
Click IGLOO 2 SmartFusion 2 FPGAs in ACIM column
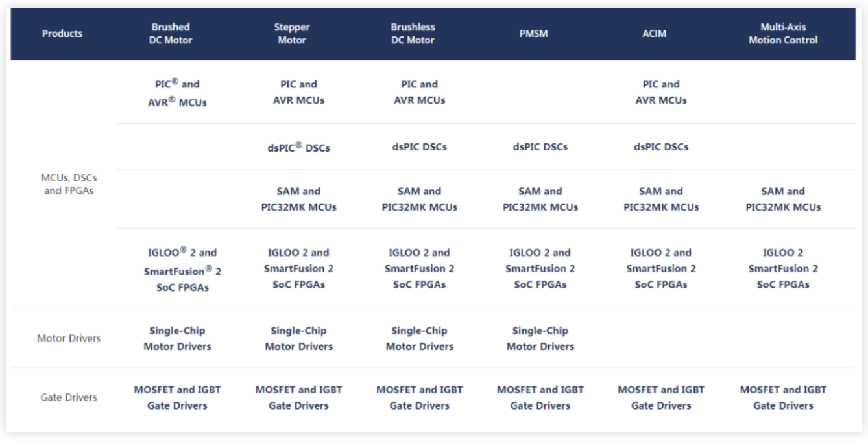661,268
